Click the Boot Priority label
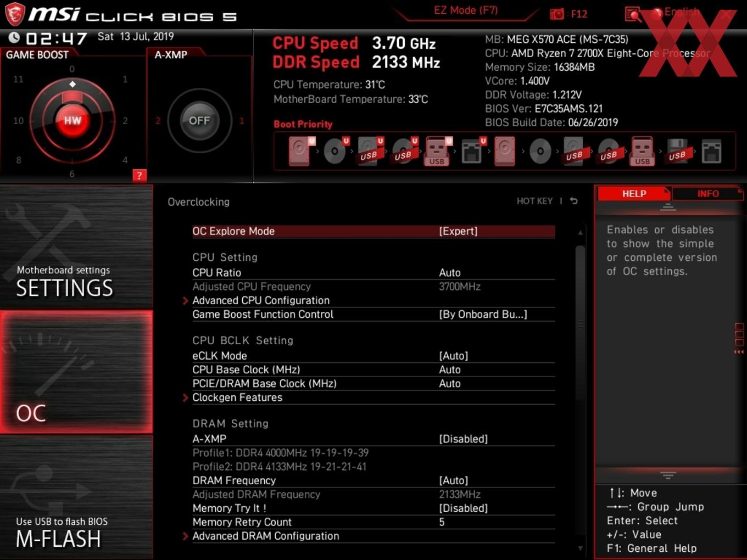Screen dimensions: 747x560 [303, 124]
